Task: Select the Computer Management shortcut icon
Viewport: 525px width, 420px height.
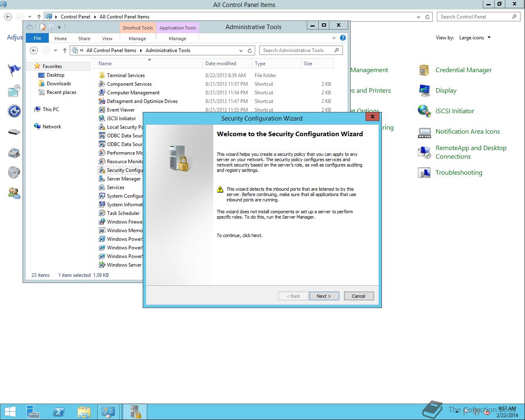Action: click(x=102, y=93)
